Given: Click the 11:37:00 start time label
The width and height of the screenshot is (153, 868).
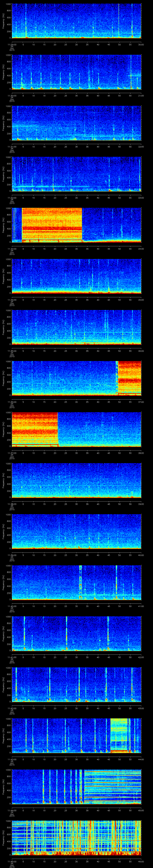Looking at the screenshot, I should (12, 453).
